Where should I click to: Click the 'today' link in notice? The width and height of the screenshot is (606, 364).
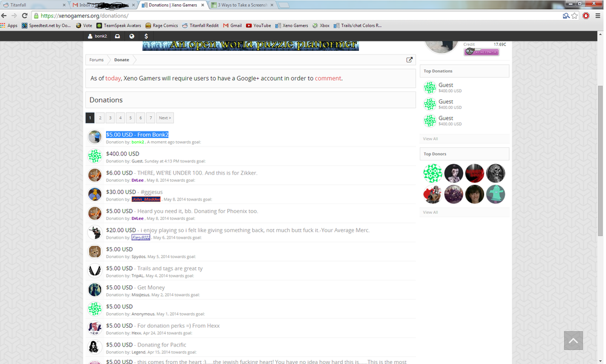point(113,79)
